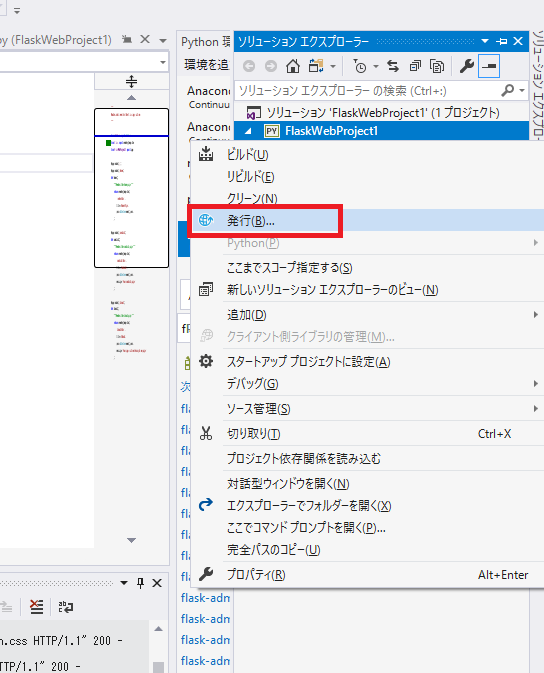Open the quick access toolbar dropdown
Screen dimensions: 544x673
[17, 11]
